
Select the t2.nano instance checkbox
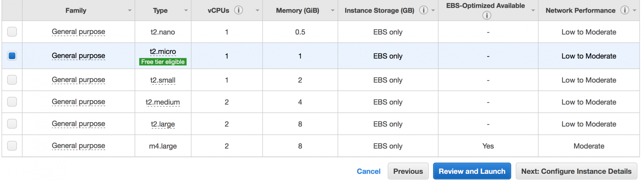coord(12,32)
